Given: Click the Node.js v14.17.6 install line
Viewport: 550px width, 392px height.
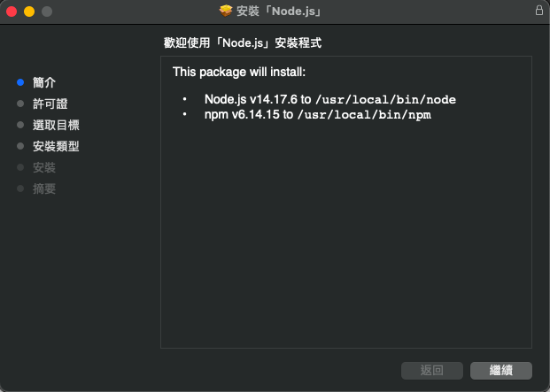Looking at the screenshot, I should click(330, 99).
